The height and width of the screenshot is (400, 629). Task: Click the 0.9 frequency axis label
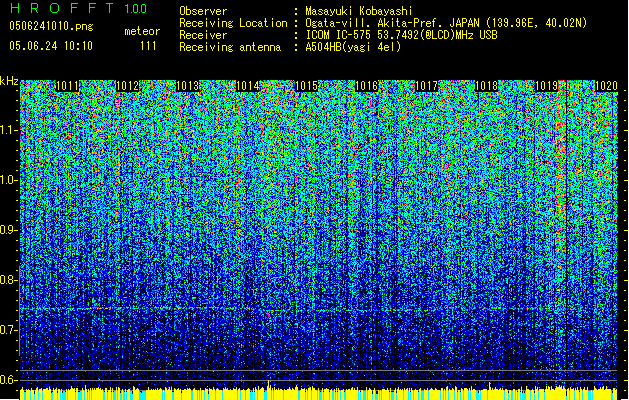click(x=9, y=230)
